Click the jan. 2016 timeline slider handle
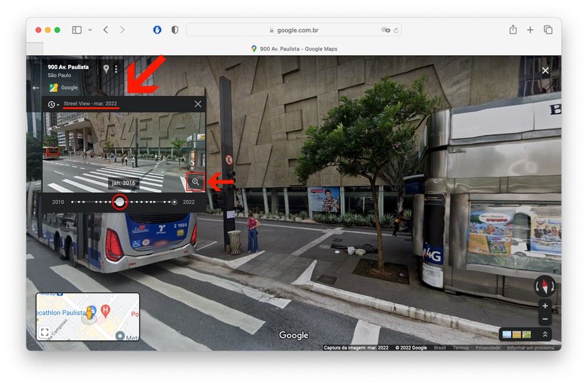The image size is (588, 386). coord(119,202)
